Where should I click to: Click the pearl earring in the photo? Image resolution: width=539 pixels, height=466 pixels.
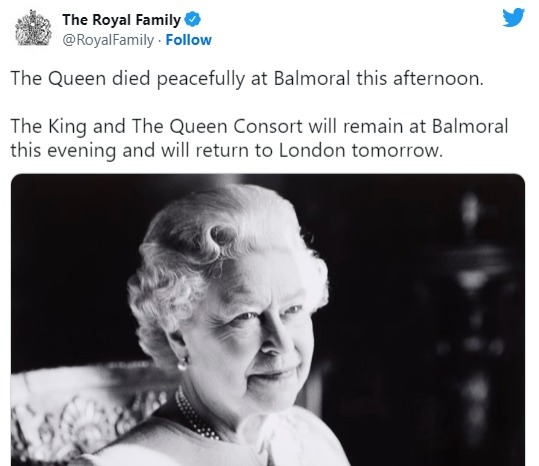click(183, 364)
